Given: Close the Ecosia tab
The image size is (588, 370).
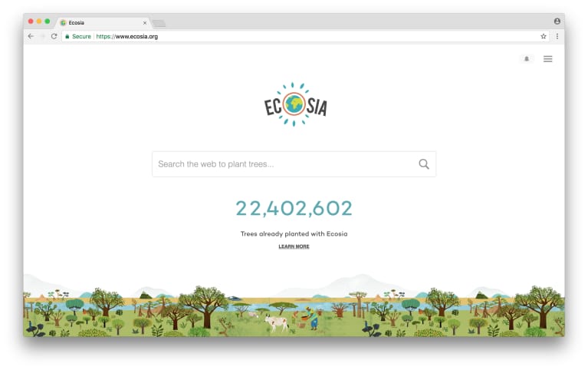Looking at the screenshot, I should [x=145, y=23].
